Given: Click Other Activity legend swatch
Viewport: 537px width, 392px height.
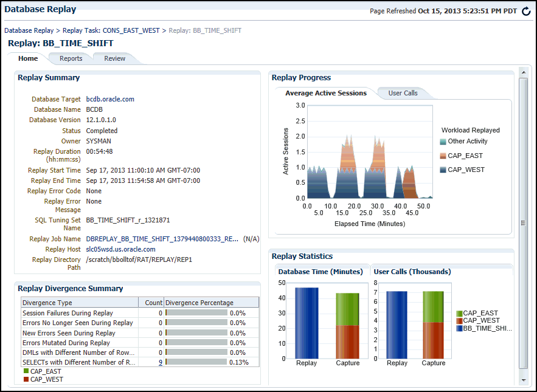Looking at the screenshot, I should coord(443,142).
